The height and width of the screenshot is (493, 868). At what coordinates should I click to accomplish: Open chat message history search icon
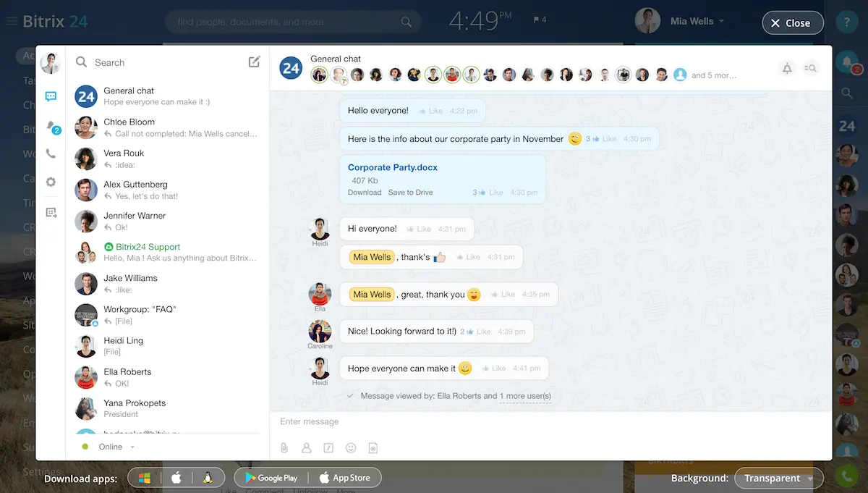click(x=811, y=69)
